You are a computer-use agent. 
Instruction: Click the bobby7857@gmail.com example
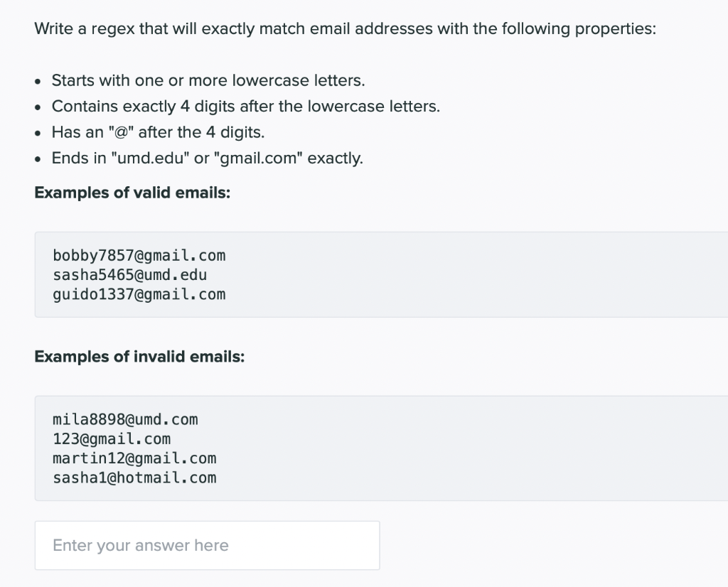139,255
